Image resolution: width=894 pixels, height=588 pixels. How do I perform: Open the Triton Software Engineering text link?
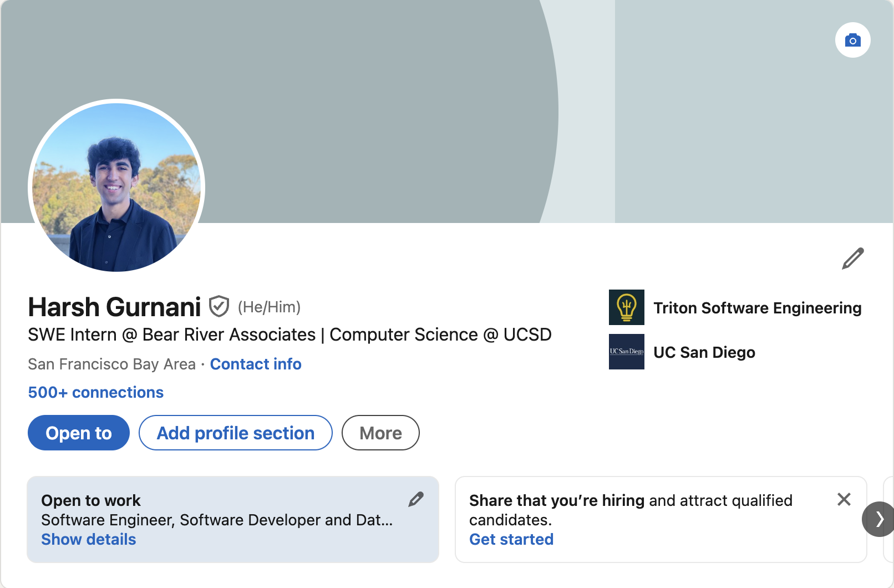(x=757, y=308)
